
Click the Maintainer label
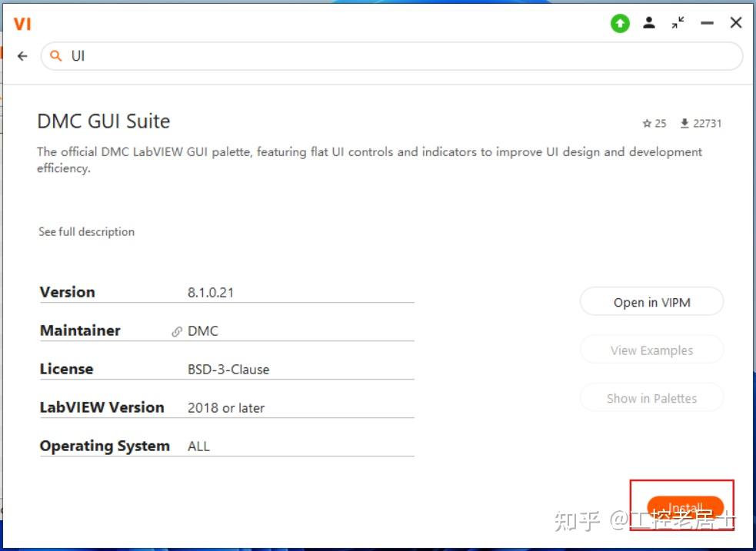[x=80, y=330]
